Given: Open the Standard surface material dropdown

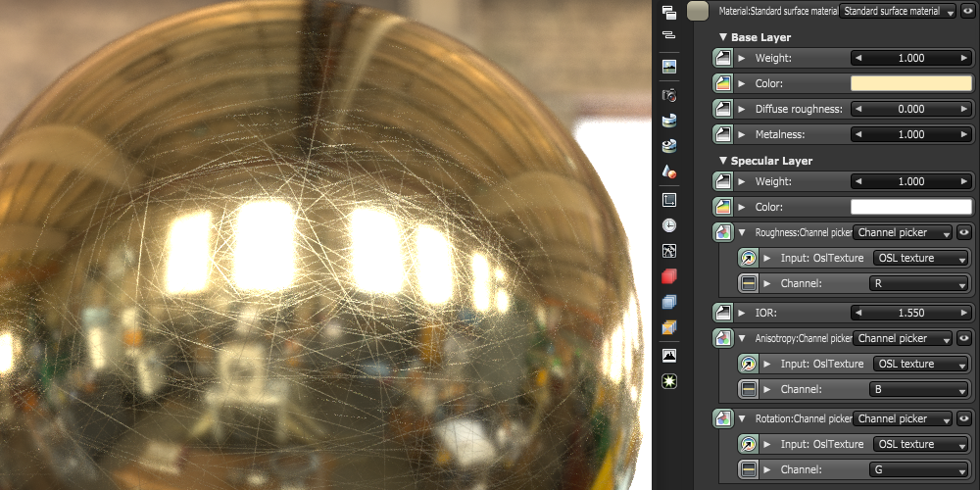Looking at the screenshot, I should [898, 11].
